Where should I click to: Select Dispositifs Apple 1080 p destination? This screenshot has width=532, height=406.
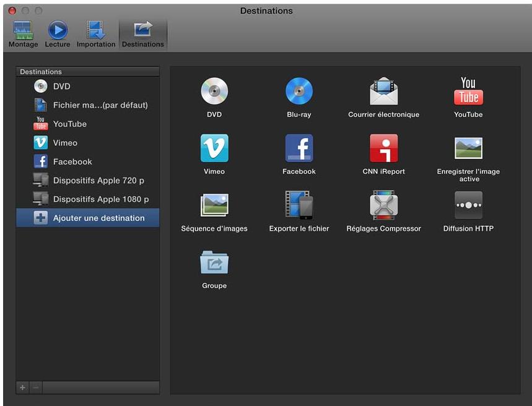pyautogui.click(x=87, y=199)
